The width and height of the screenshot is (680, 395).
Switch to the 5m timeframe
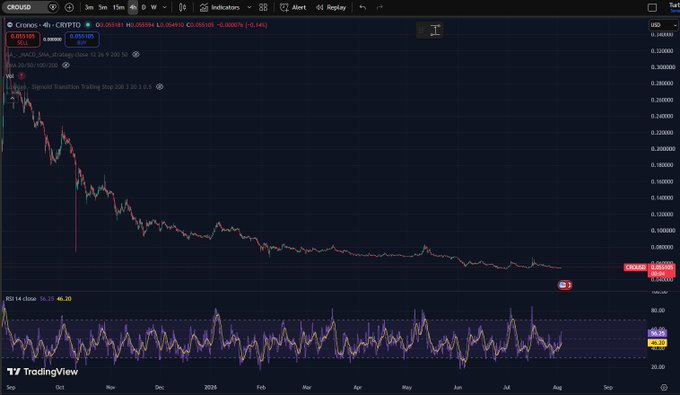pos(103,7)
